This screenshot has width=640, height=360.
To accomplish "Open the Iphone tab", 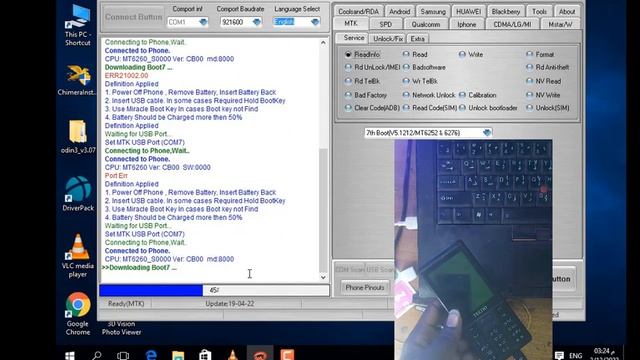I will pos(467,24).
